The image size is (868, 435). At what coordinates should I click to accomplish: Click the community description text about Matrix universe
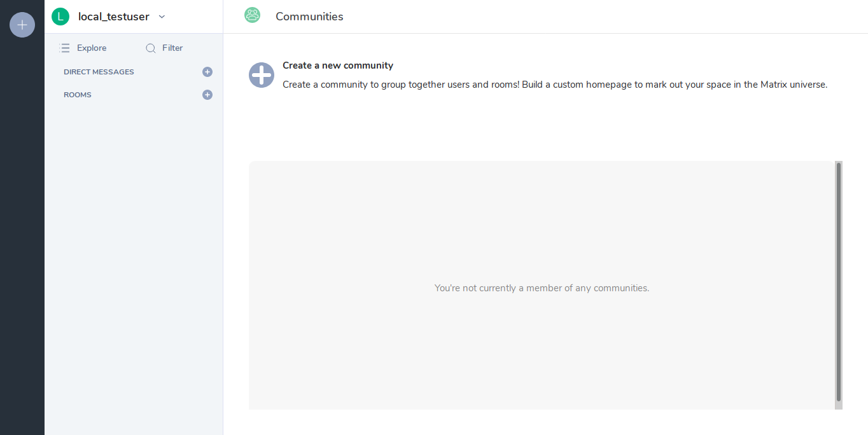555,85
